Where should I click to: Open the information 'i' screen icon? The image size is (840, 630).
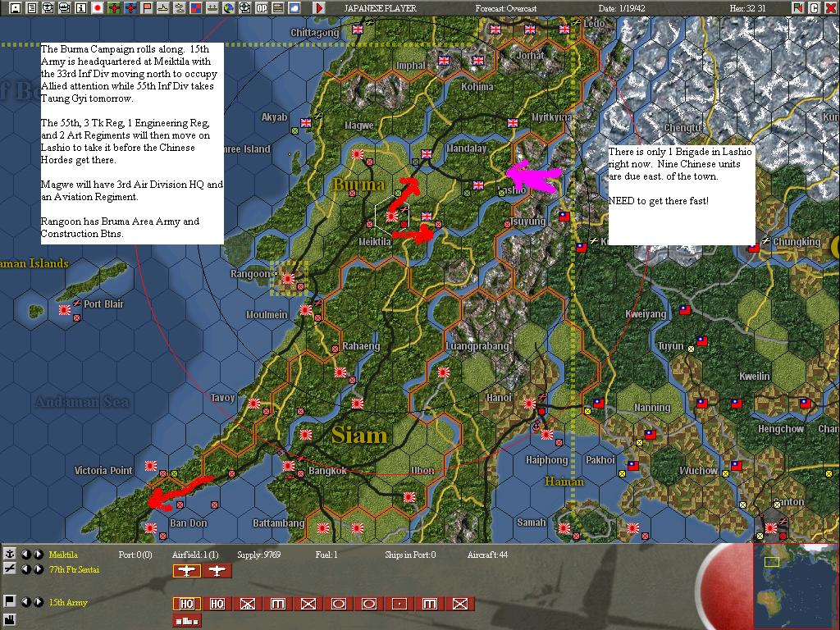click(x=81, y=8)
